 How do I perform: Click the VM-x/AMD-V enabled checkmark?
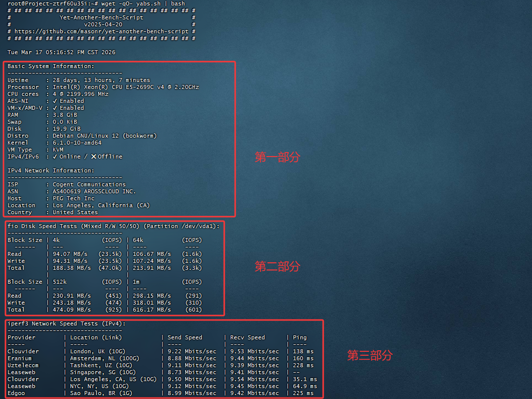(x=55, y=108)
